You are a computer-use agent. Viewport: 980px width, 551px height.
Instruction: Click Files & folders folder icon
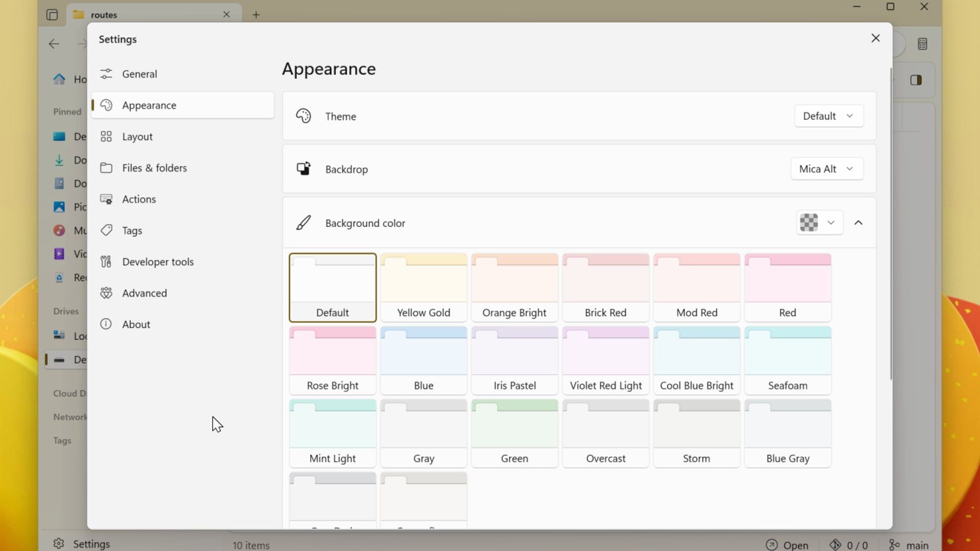coord(106,168)
